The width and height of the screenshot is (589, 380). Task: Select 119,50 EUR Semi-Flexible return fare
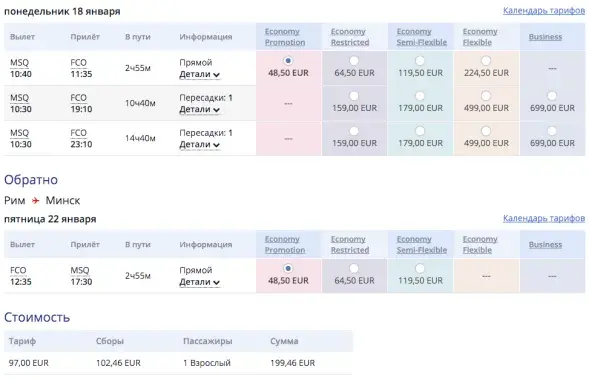click(420, 268)
